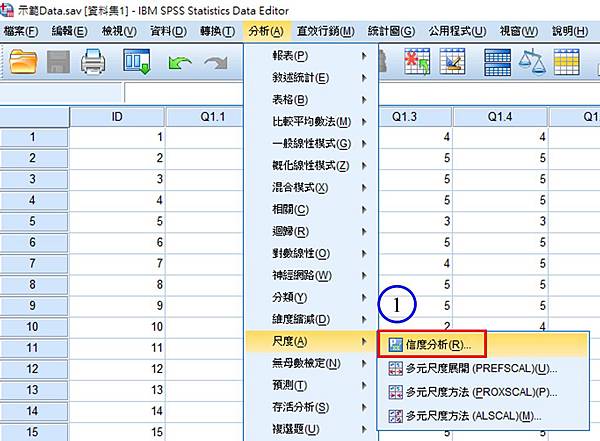This screenshot has width=600, height=441.
Task: Expand the 相關(C) submenu
Action: tap(311, 209)
